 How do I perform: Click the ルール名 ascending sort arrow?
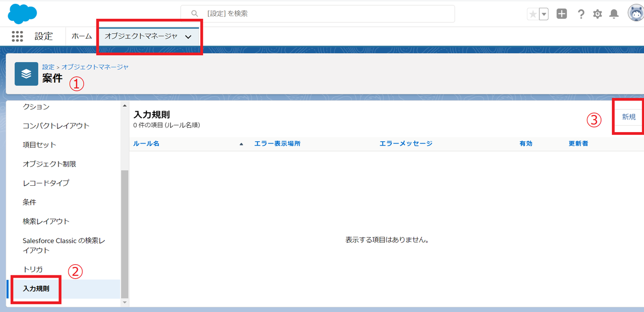pyautogui.click(x=241, y=144)
